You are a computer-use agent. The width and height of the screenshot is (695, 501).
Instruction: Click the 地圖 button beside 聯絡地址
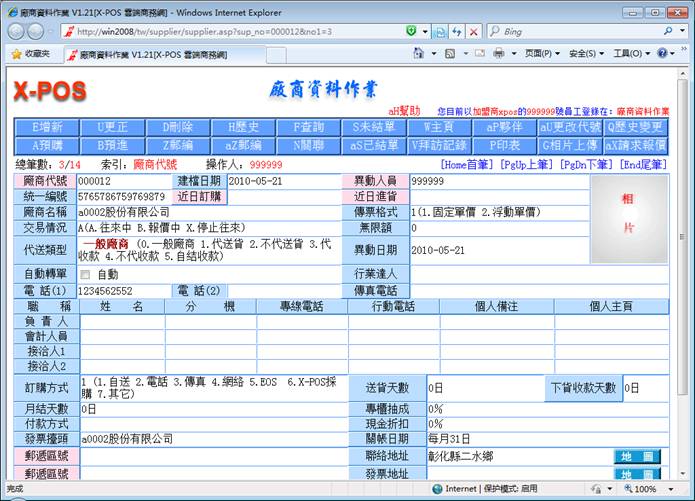click(x=636, y=457)
